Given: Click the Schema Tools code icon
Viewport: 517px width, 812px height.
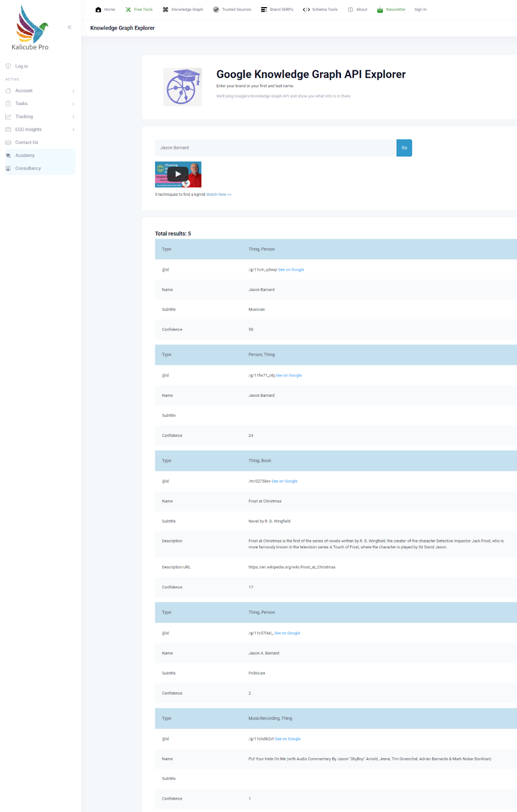Looking at the screenshot, I should click(306, 10).
